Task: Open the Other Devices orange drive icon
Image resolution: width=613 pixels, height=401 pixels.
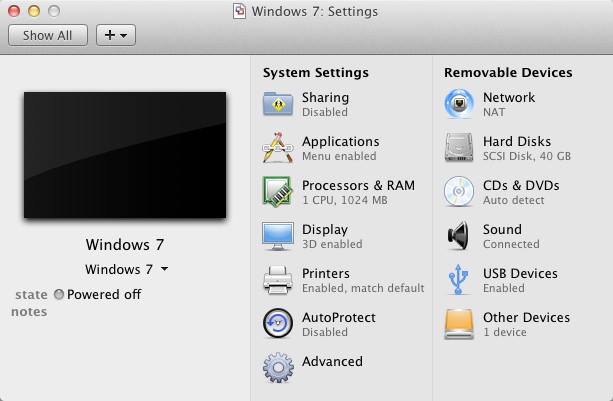Action: click(x=459, y=324)
